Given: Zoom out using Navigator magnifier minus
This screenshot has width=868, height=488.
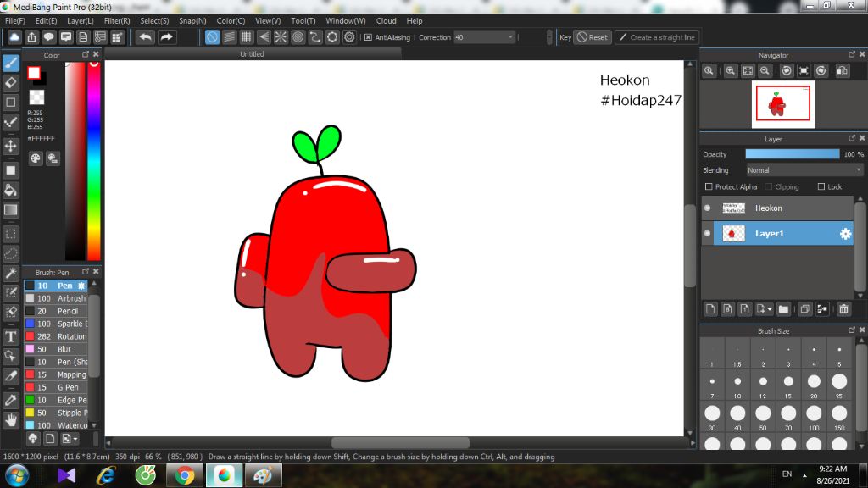Looking at the screenshot, I should point(765,71).
